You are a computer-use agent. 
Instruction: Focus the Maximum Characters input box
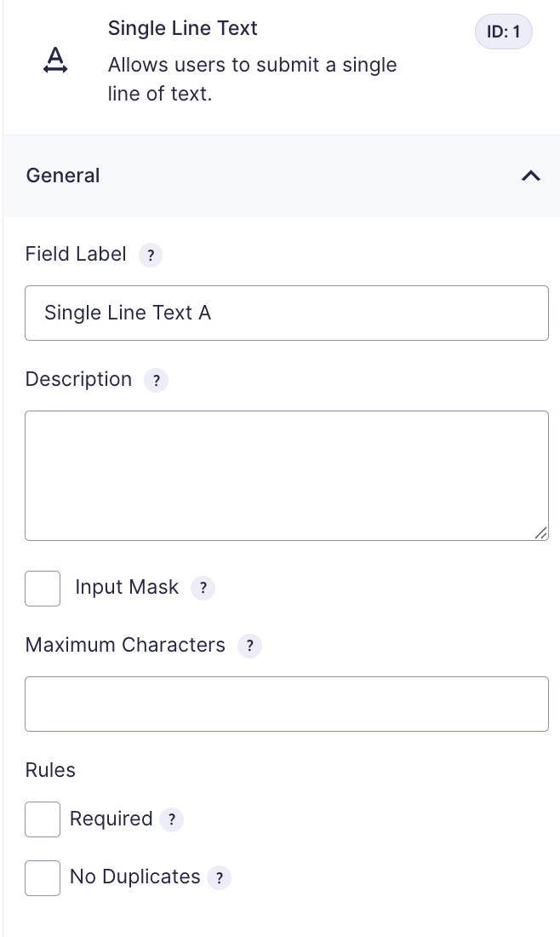click(x=287, y=704)
